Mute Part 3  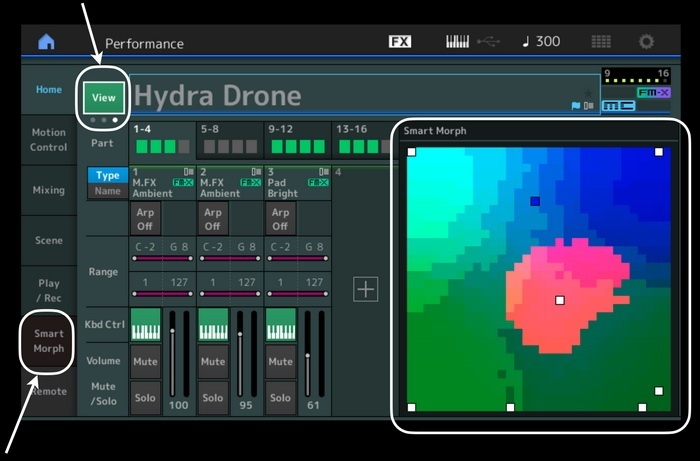coord(281,361)
